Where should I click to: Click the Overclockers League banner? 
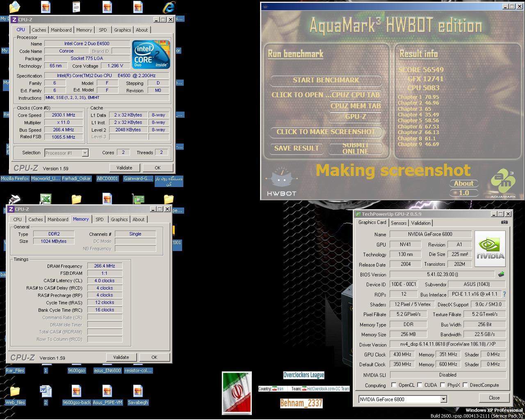point(304,375)
